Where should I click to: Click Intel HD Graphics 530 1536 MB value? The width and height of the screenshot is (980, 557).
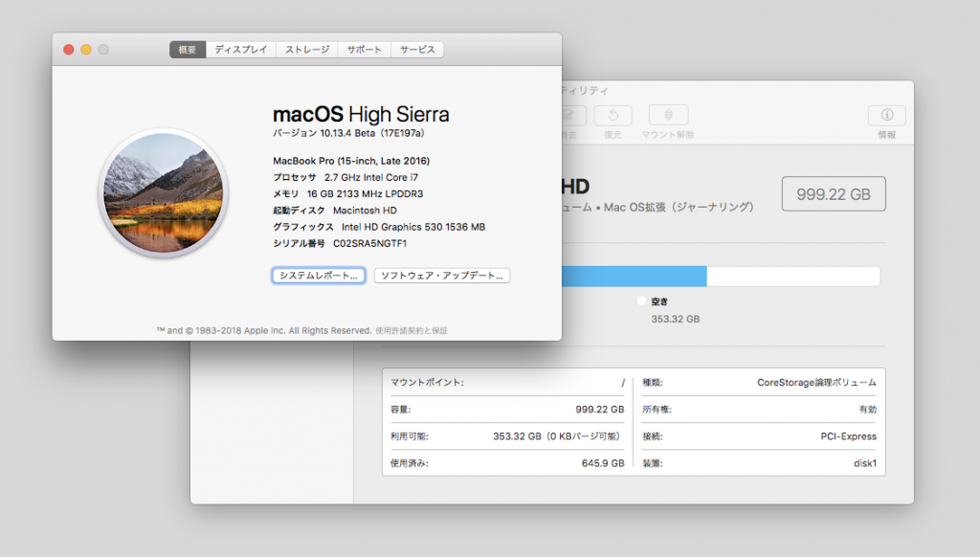pos(413,227)
